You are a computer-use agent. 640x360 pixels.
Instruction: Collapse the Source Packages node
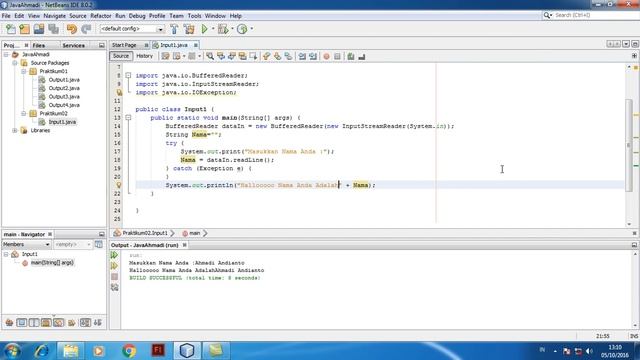(x=15, y=63)
